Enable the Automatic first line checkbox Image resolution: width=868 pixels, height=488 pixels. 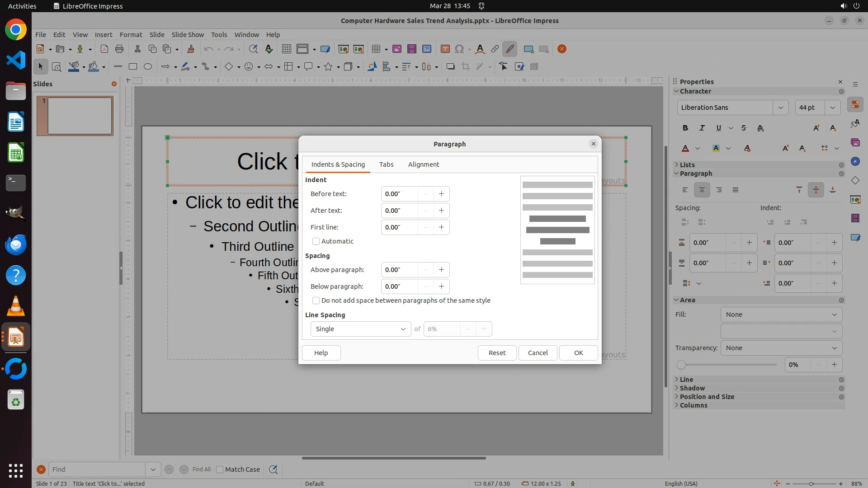click(x=316, y=241)
